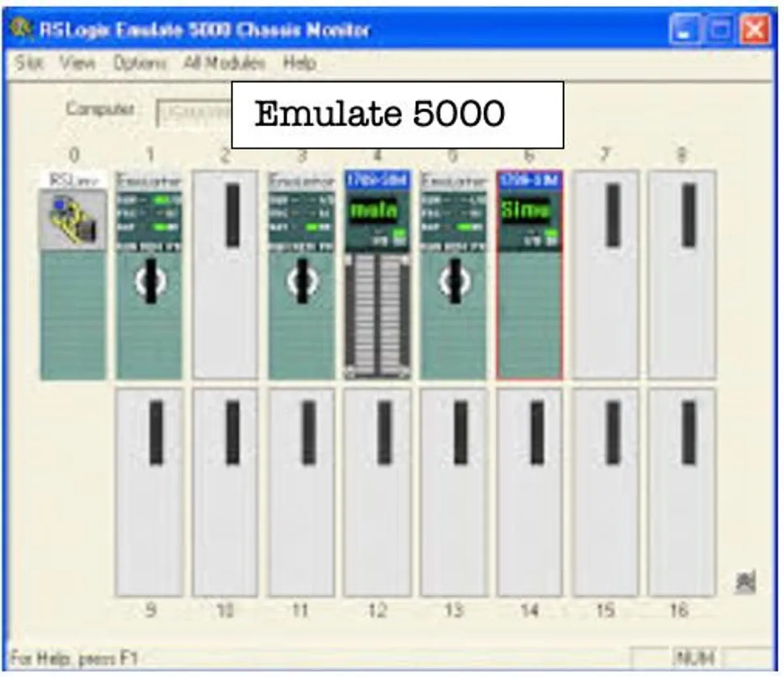Click the 'For Help, press F1' status text
Image resolution: width=784 pixels, height=677 pixels.
(x=74, y=658)
